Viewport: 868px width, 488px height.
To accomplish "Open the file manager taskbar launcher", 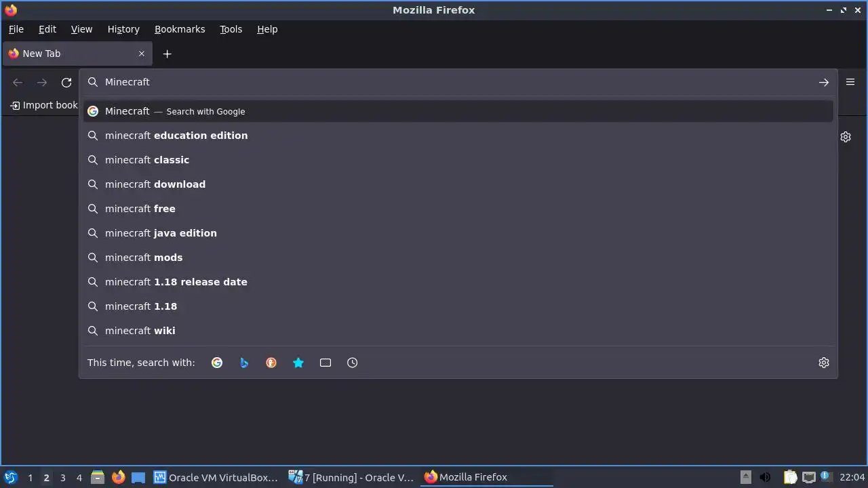I will tap(98, 477).
